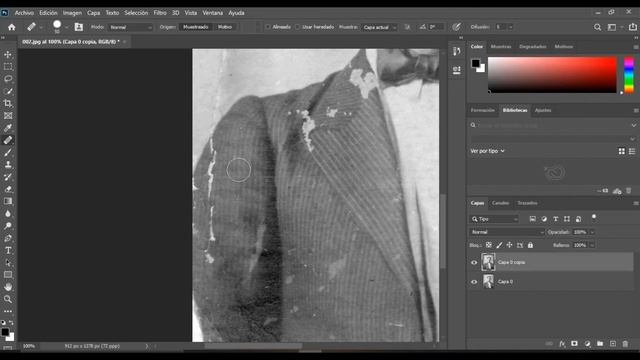Open the Archivo menu
This screenshot has width=640, height=360.
pos(24,13)
